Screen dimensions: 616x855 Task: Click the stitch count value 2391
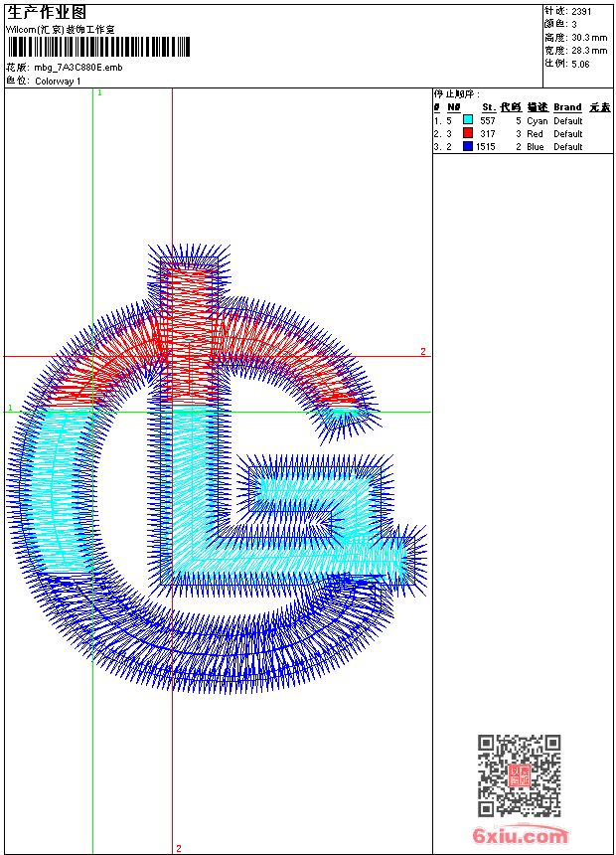pos(581,12)
